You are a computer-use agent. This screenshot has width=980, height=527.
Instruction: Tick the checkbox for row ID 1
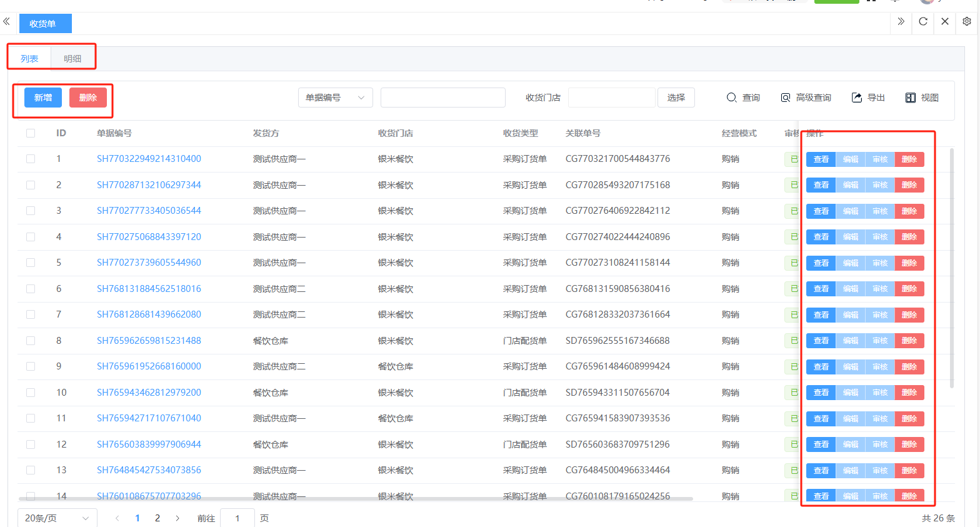(x=31, y=159)
